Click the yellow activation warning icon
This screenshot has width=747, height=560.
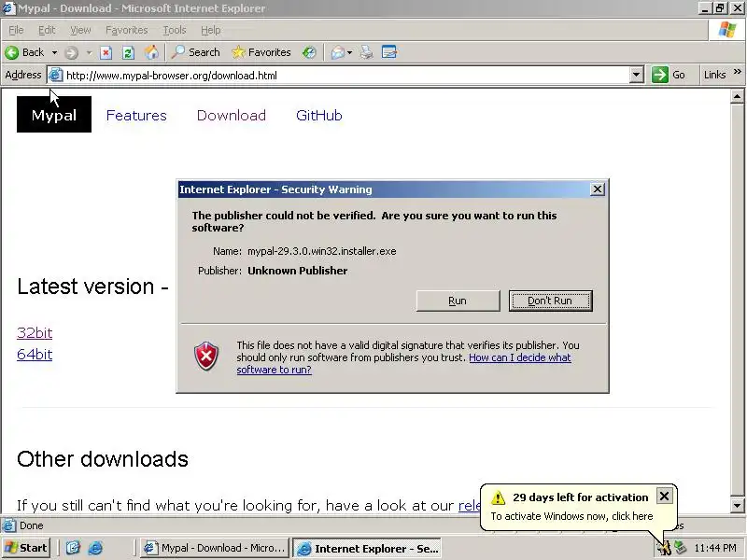tap(498, 497)
